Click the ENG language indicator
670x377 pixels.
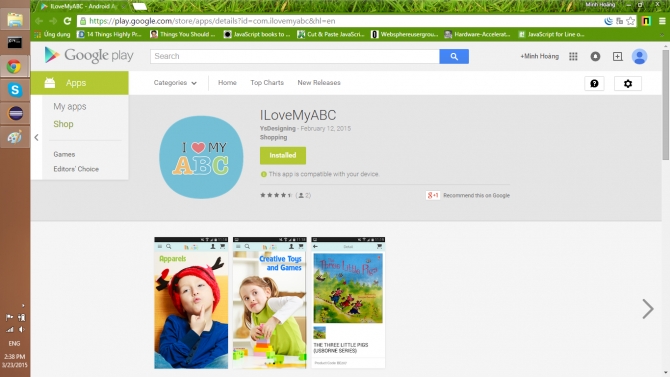pyautogui.click(x=14, y=343)
